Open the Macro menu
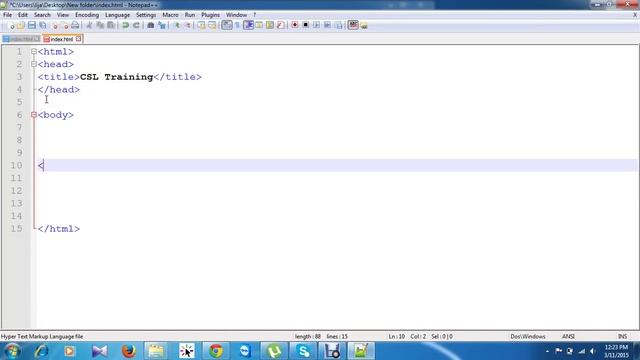Screen dimensions: 640x360 170,15
